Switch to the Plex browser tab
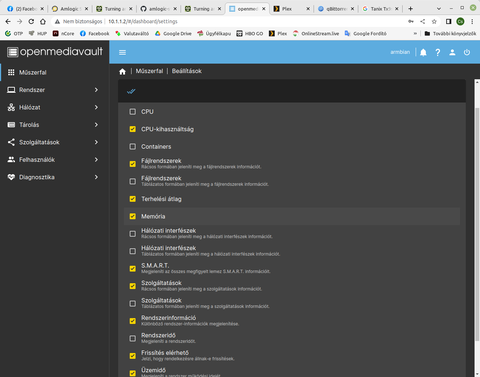Screen dimensions: 480x377 click(x=292, y=9)
